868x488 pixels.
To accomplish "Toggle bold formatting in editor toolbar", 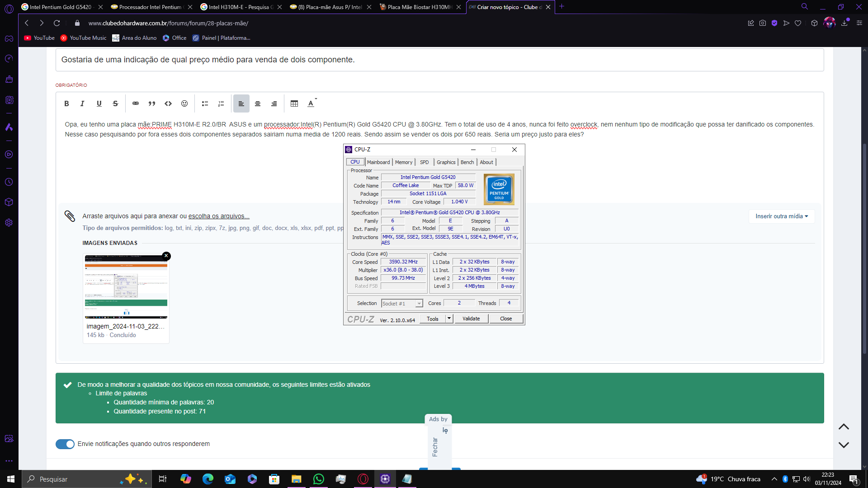I will (66, 103).
